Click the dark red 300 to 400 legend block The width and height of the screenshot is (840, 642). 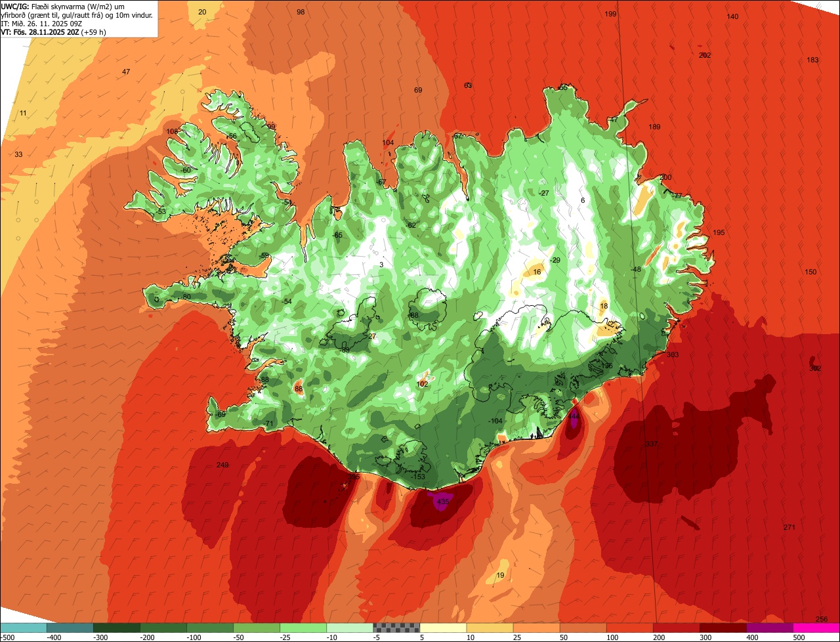coord(723,628)
